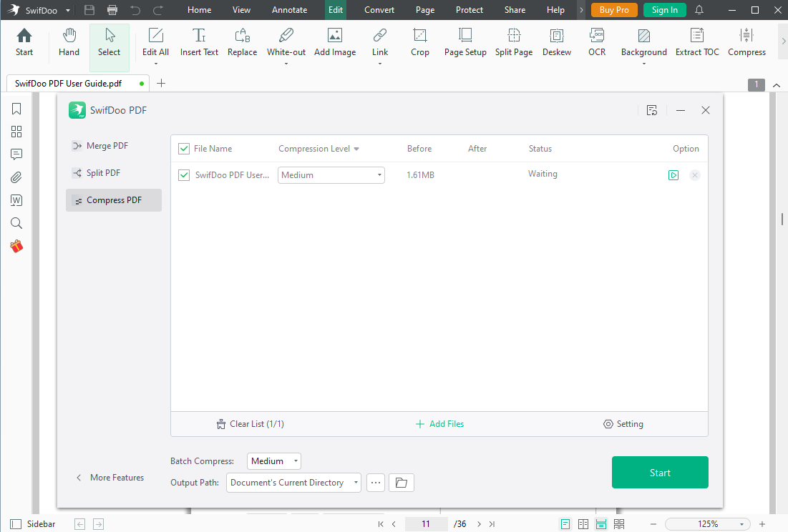Click the Add Image tool
The height and width of the screenshot is (532, 788).
[335, 42]
